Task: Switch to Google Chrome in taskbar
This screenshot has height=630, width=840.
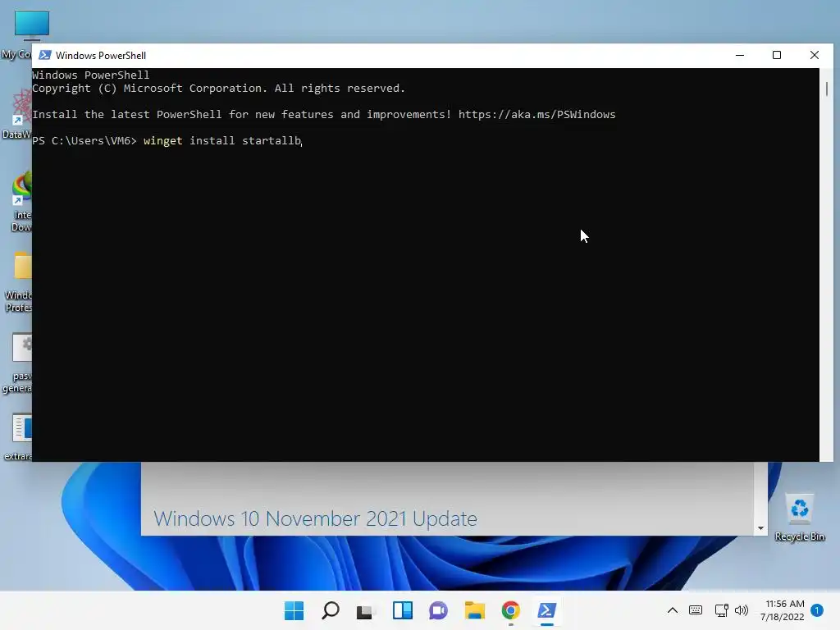Action: [510, 610]
